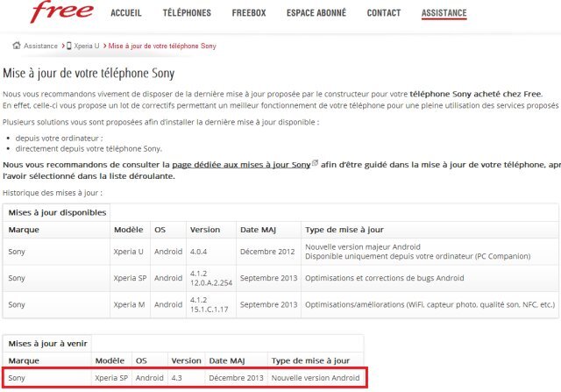Click the home icon in the breadcrumb
The height and width of the screenshot is (392, 561).
pos(17,46)
